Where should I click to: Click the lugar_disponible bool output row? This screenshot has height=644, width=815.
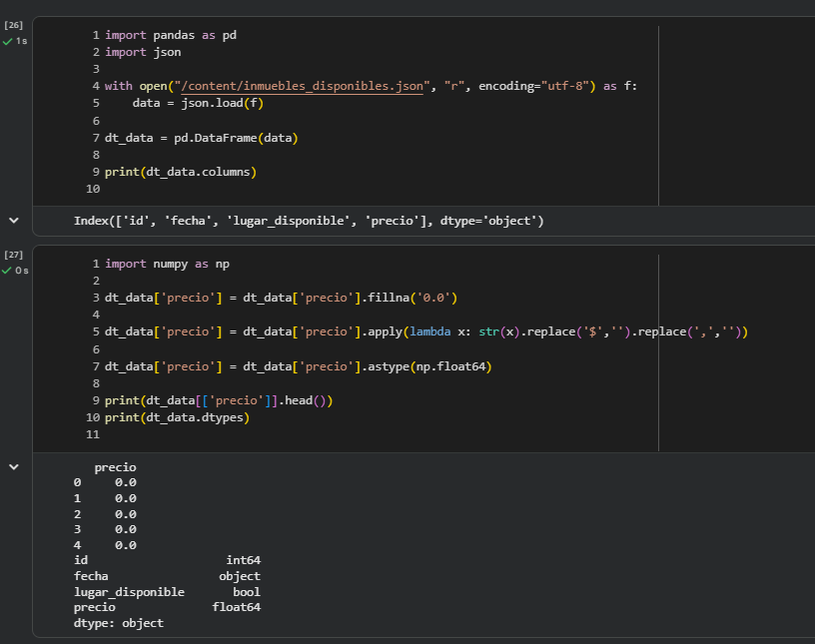166,592
